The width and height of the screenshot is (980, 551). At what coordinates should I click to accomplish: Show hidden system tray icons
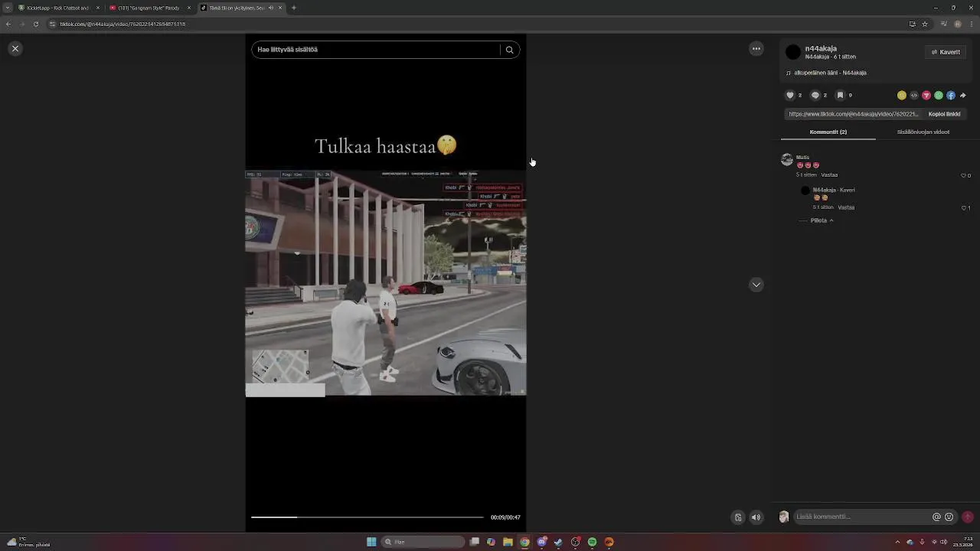pyautogui.click(x=897, y=542)
